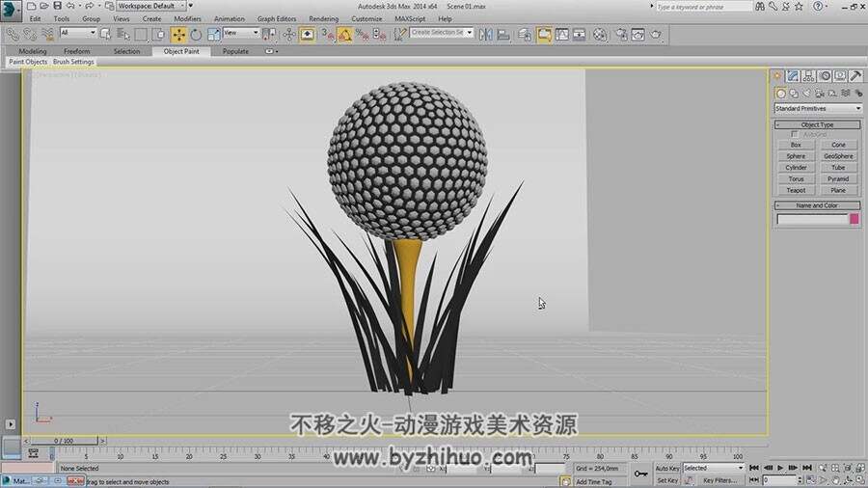868x488 pixels.
Task: Click the Cylinder primitive button
Action: pyautogui.click(x=796, y=168)
